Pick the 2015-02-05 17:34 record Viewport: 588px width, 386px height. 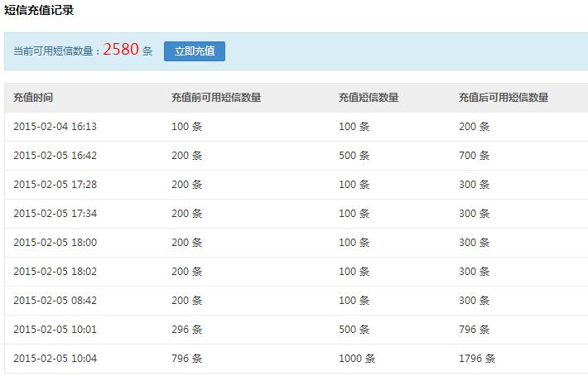pos(55,214)
